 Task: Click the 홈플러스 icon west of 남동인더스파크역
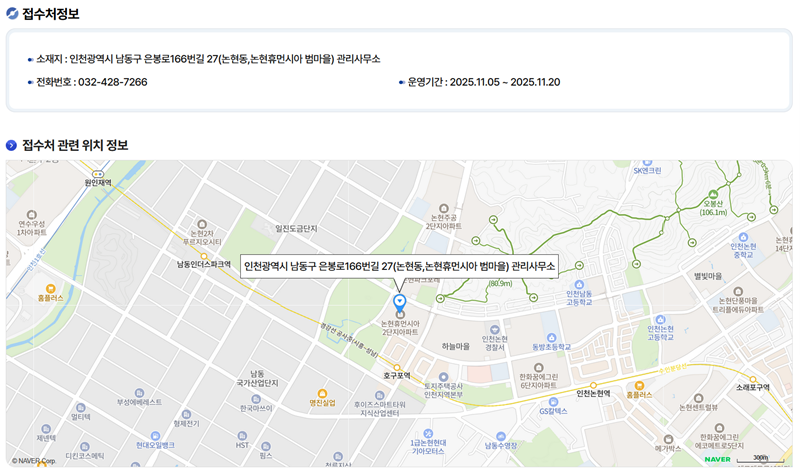pos(50,289)
